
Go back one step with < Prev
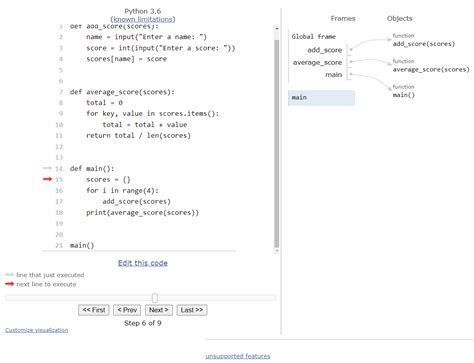(x=127, y=310)
